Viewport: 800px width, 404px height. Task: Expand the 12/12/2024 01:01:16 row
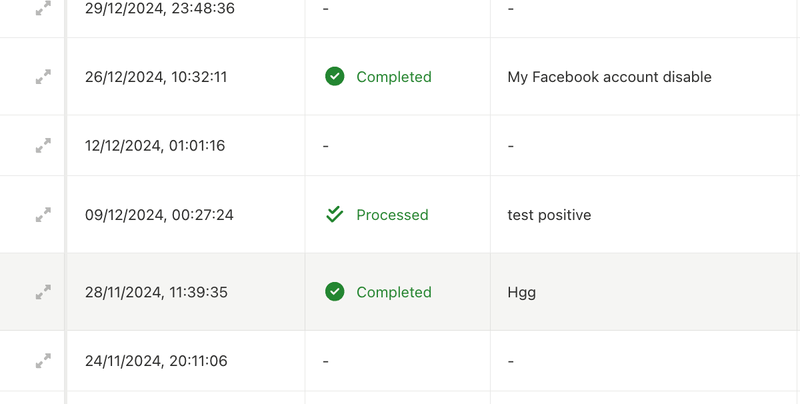coord(43,146)
